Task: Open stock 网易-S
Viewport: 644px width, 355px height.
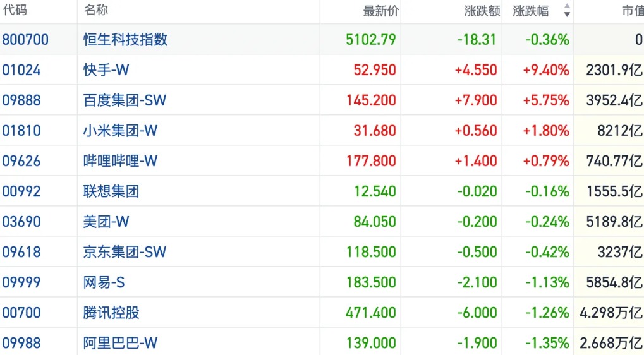Action: pos(104,282)
